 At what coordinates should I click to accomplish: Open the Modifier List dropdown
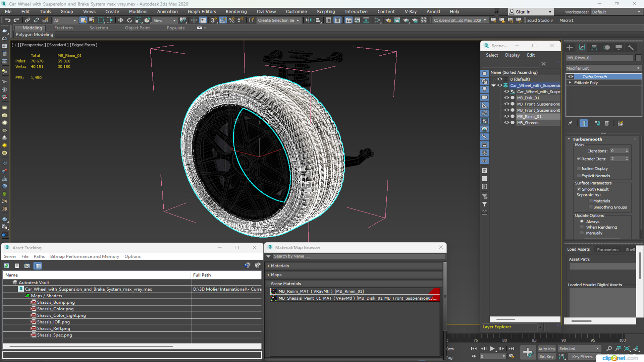[x=603, y=68]
